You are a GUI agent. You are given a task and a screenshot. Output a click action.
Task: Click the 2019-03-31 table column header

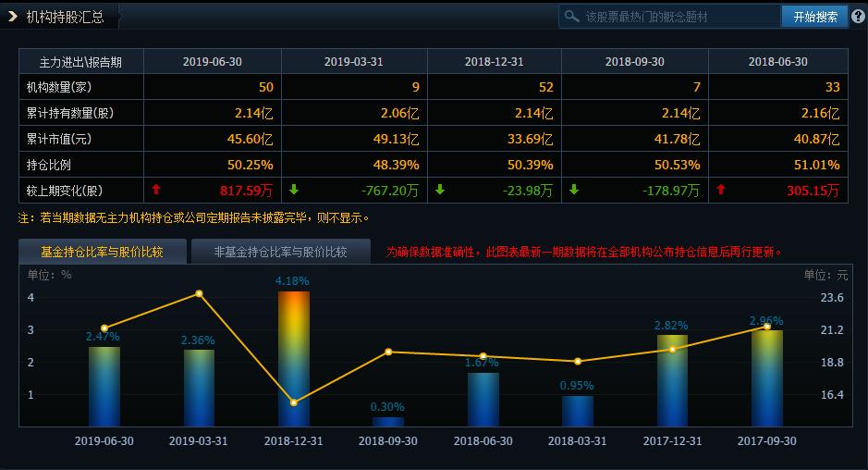[x=354, y=61]
